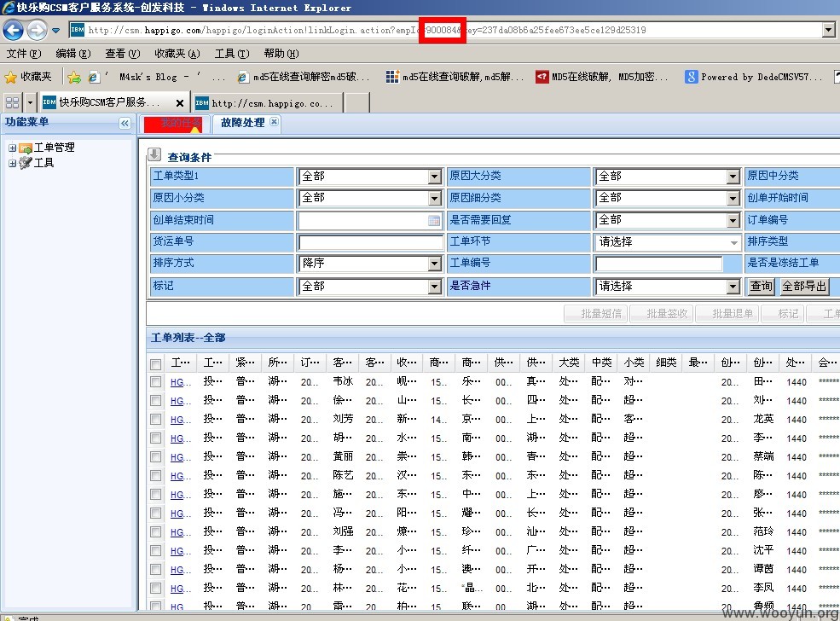Expand the 工具 tree node
The image size is (840, 621).
12,164
